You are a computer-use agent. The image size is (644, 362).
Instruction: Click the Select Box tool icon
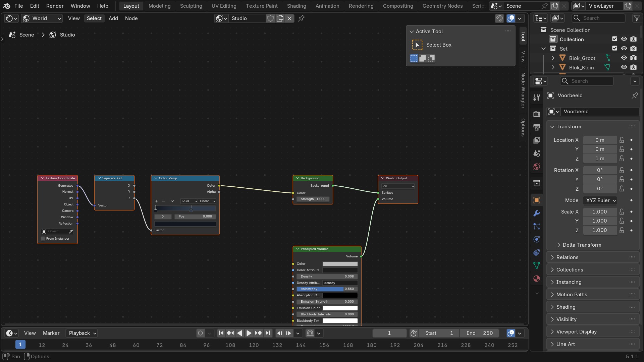417,45
